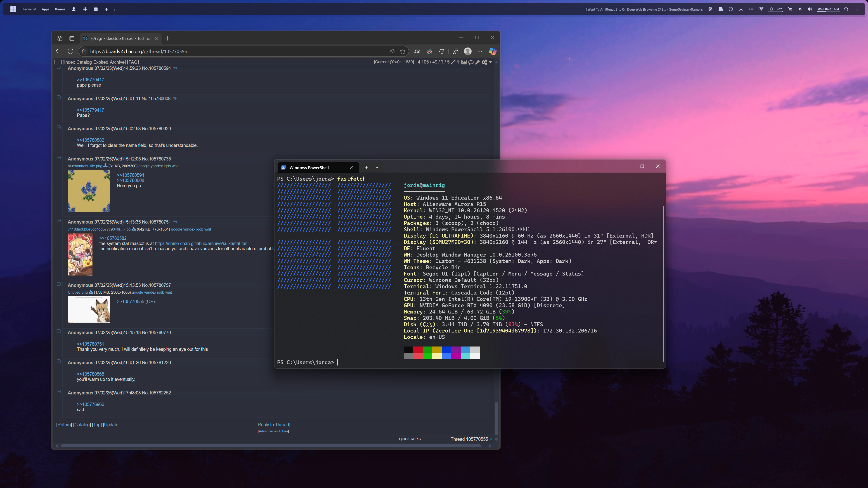Click the Edge workspaces icon left of tabs

pyautogui.click(x=60, y=38)
